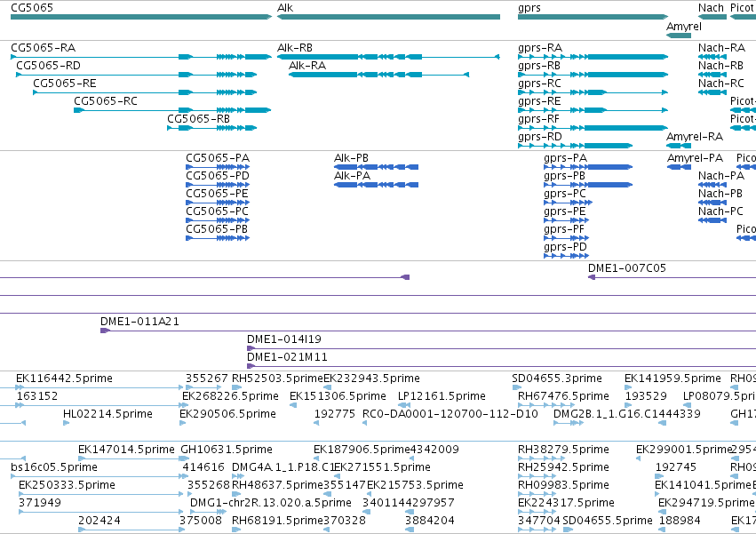
Task: Click the gprs-PA protein label
Action: pyautogui.click(x=566, y=158)
